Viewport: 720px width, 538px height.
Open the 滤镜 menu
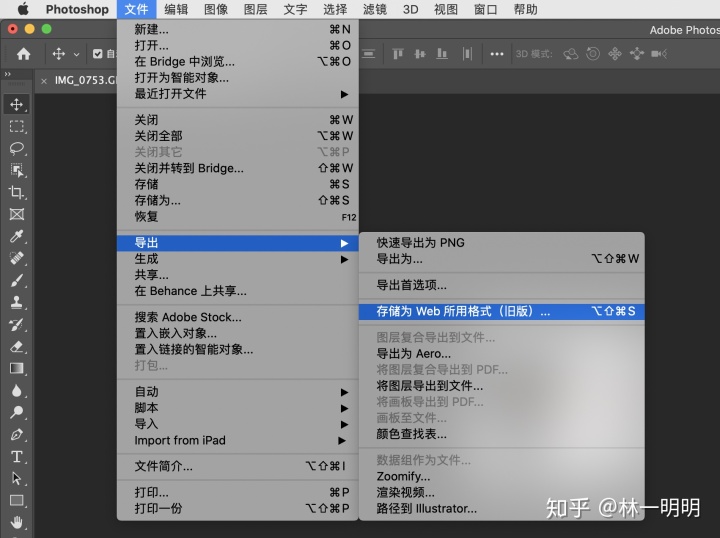pos(375,9)
